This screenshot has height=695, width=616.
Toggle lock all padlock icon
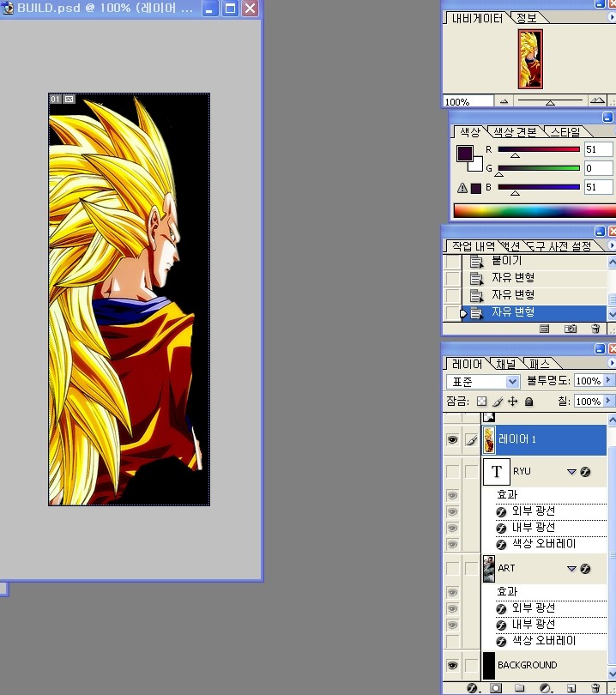(528, 402)
